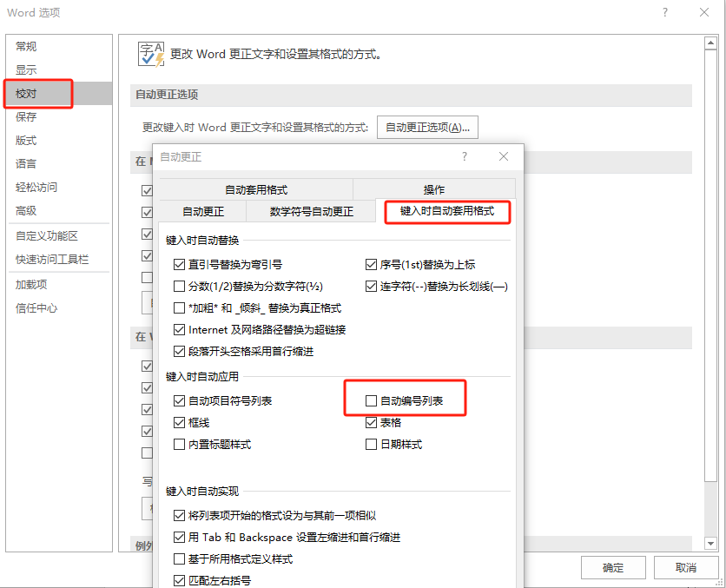726x588 pixels.
Task: Click 取消 in Word 选项
Action: tap(686, 568)
